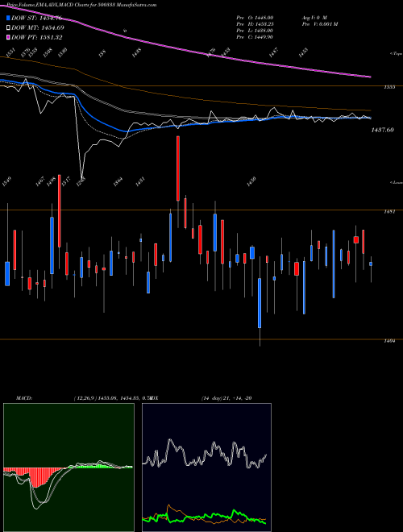Click the 'Pre V: 0.001 M' volume text
The image size is (403, 532).
(x=319, y=24)
